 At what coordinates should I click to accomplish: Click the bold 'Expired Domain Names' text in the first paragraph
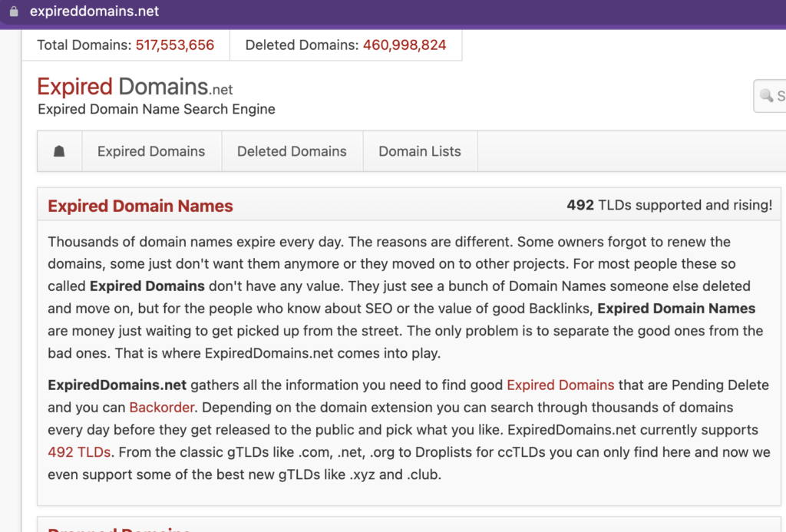675,309
